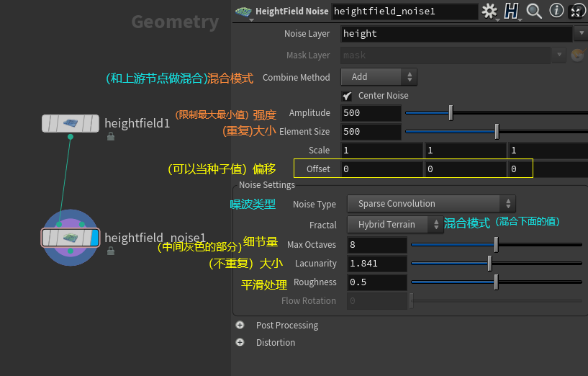Click the lock icon under heightfield_noise1

tap(111, 250)
